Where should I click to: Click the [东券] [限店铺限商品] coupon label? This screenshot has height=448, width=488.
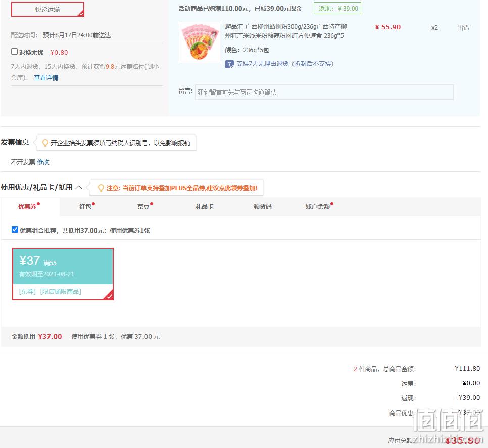50,292
